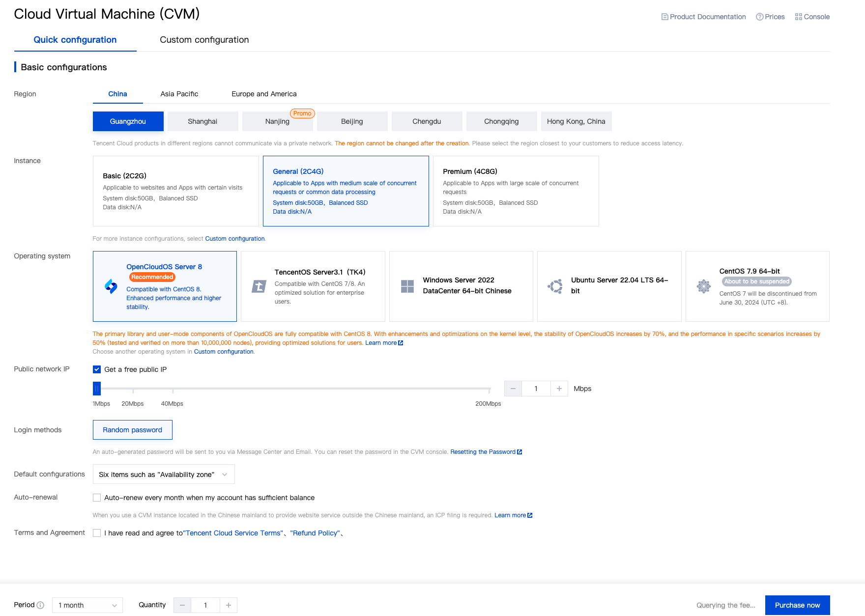Click Random password login method
865x616 pixels.
coord(133,430)
